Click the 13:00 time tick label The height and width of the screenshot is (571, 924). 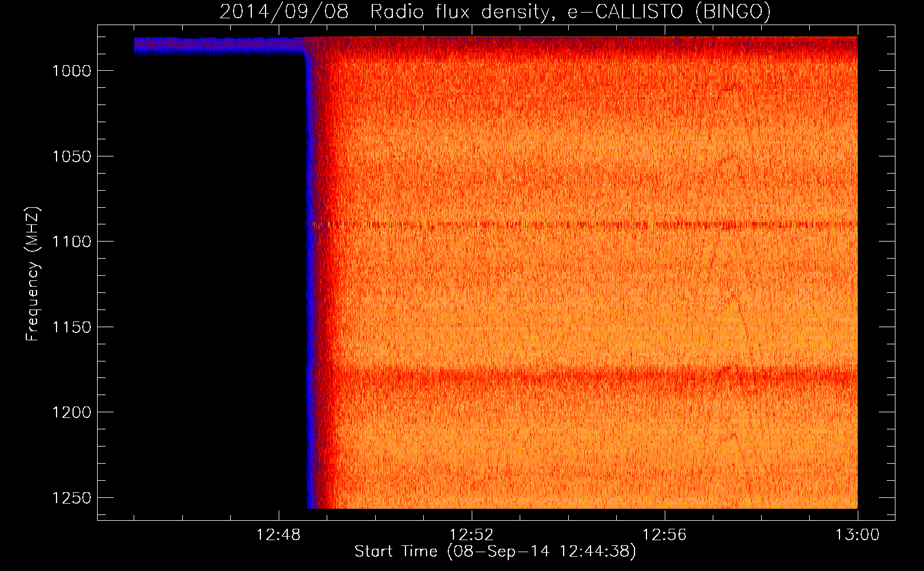tap(858, 535)
